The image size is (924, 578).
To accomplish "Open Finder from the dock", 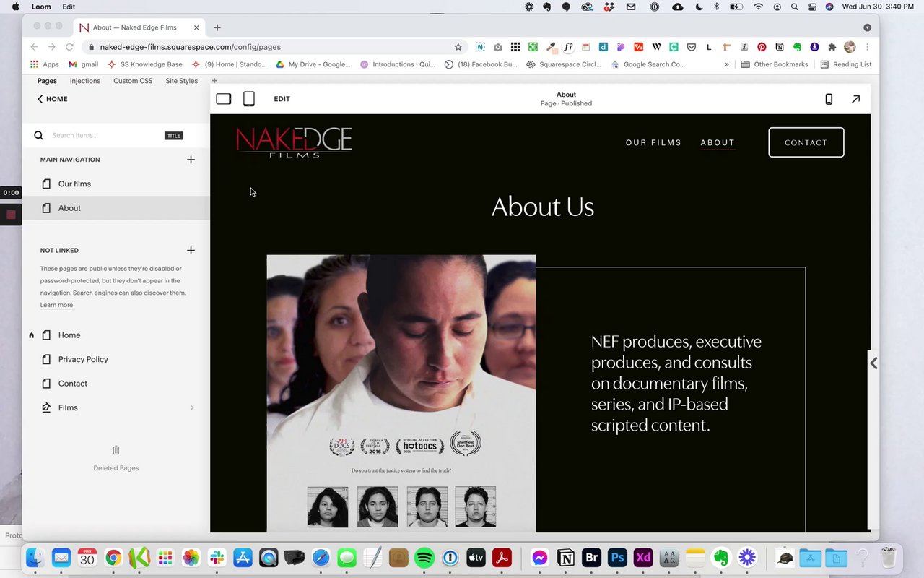I will [x=35, y=558].
